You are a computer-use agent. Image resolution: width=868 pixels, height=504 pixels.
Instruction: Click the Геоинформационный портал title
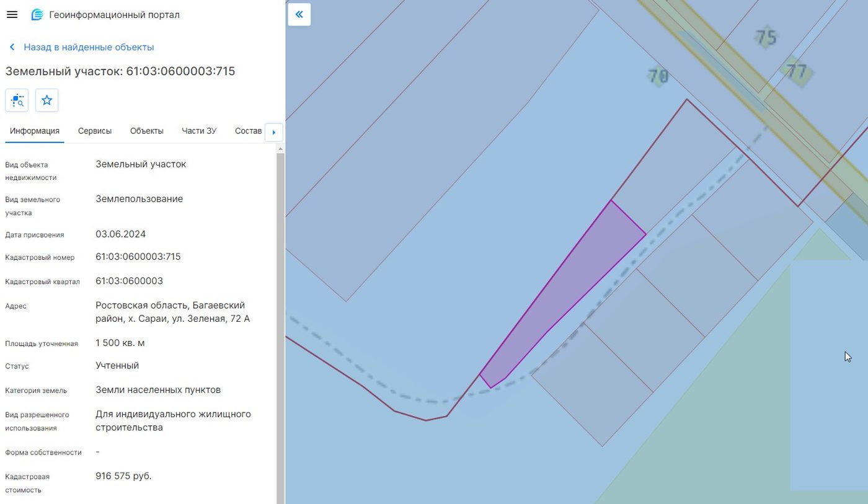[x=115, y=14]
